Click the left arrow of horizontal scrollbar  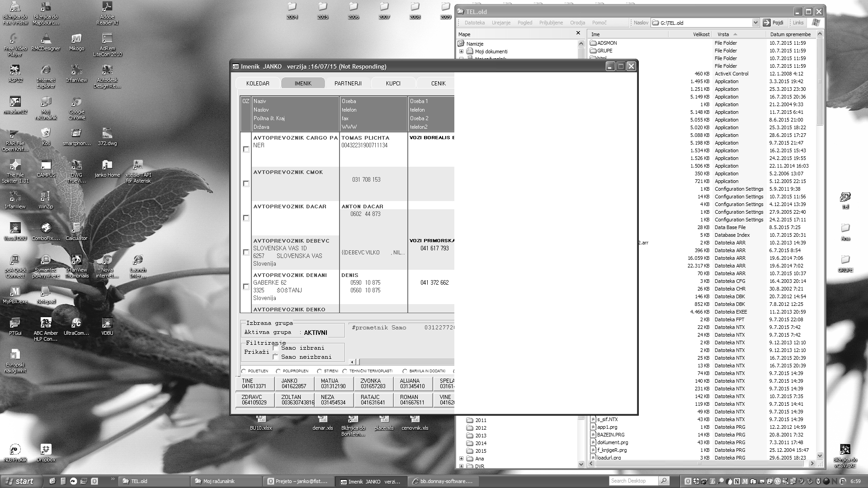point(353,362)
